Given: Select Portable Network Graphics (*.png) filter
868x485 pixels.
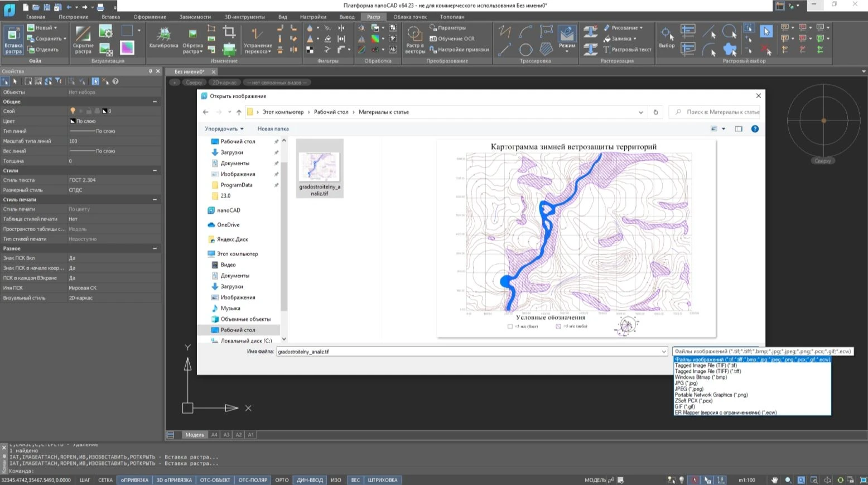Looking at the screenshot, I should pyautogui.click(x=711, y=395).
